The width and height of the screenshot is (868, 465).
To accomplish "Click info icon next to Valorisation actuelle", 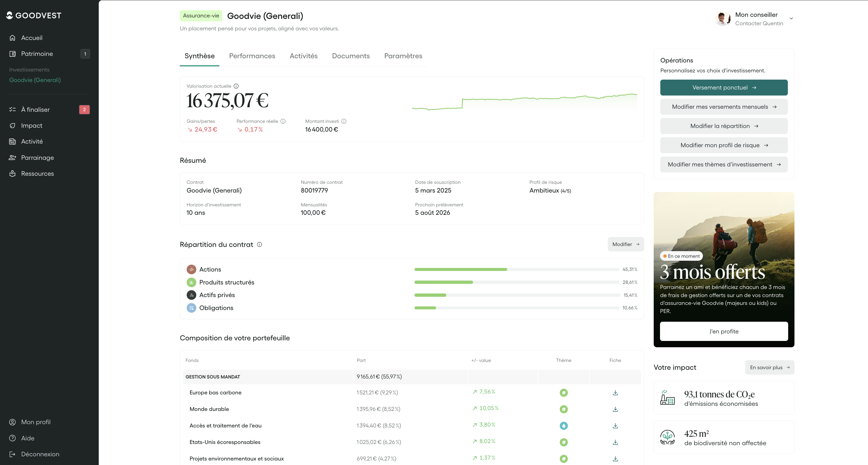I will click(x=236, y=86).
